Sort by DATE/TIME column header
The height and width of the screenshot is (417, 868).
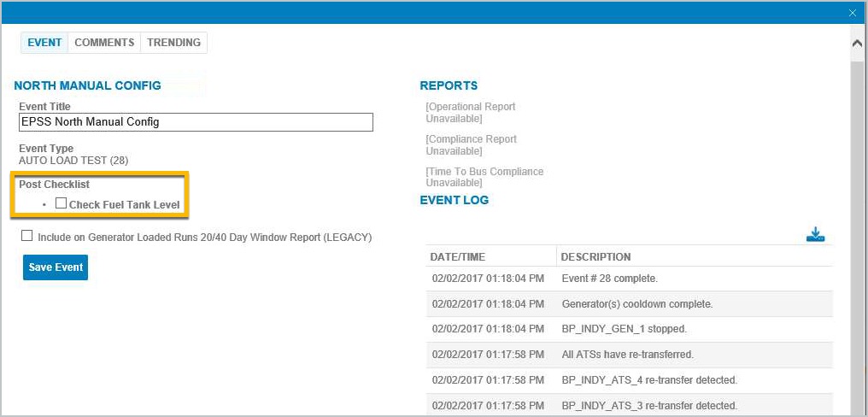(x=458, y=257)
